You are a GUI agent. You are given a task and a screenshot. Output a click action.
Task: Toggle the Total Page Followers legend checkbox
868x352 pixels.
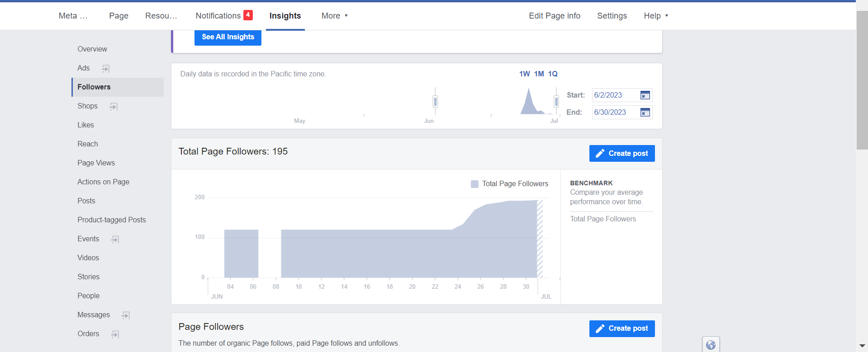click(474, 184)
